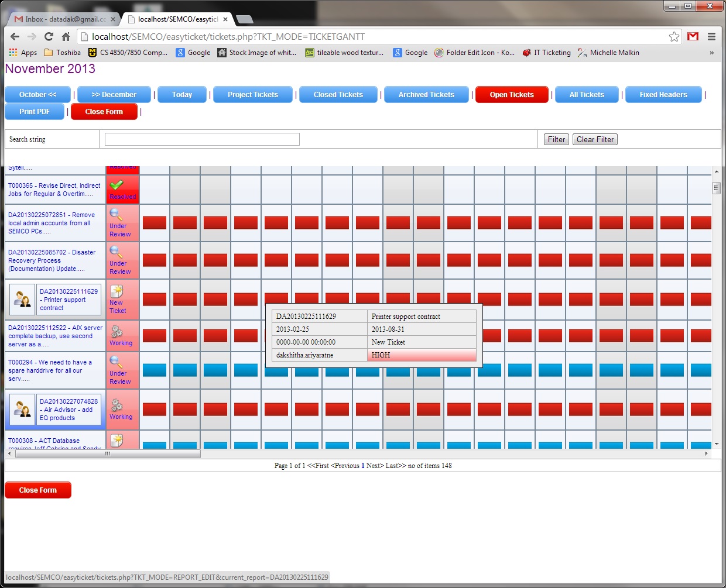Viewport: 726px width, 588px height.
Task: Toggle Fixed Headers button
Action: 663,95
